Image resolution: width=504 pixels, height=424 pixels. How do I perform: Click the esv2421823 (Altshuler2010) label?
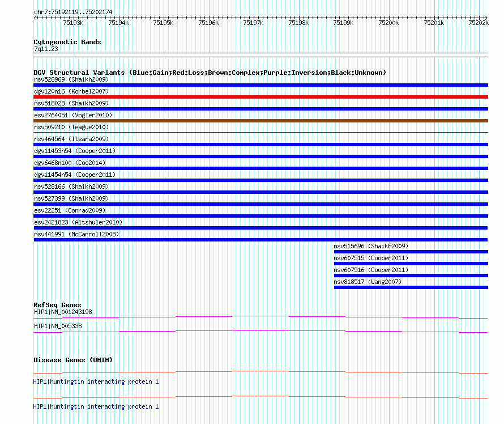[78, 222]
